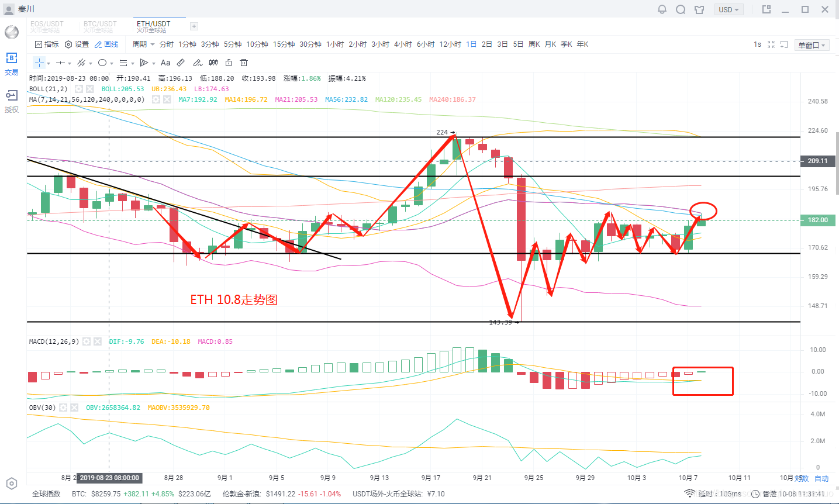Screen dimensions: 839x504
Task: Remove the OBV indicator with X
Action: click(x=74, y=408)
